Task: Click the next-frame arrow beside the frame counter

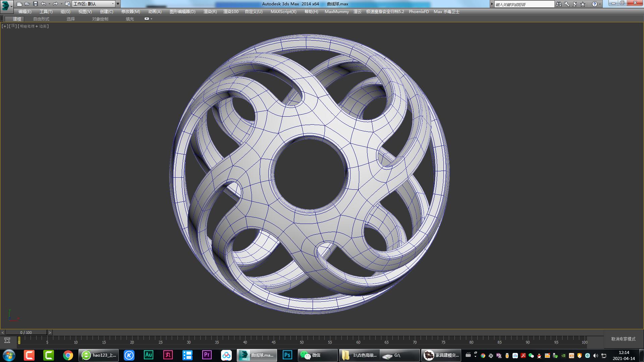Action: (50, 332)
